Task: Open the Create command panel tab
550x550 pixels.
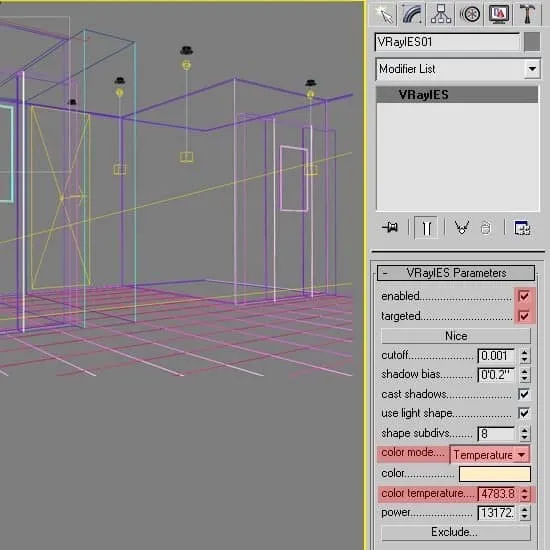Action: point(383,15)
